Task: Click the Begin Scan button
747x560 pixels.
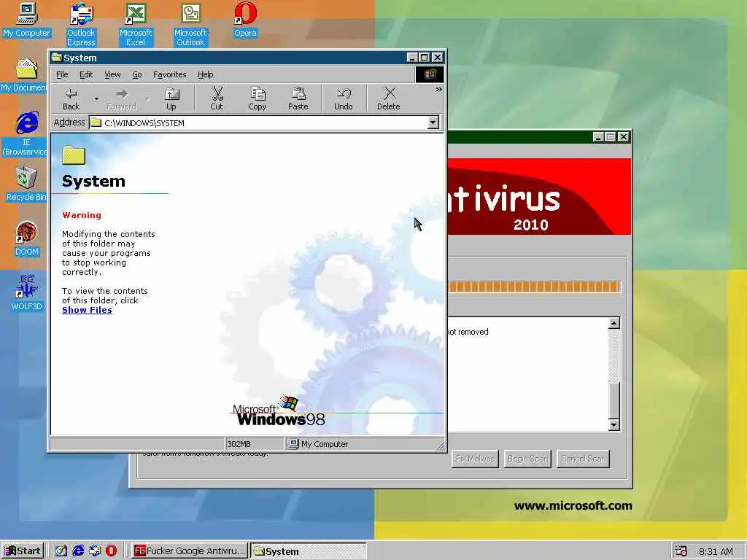Action: pyautogui.click(x=527, y=459)
